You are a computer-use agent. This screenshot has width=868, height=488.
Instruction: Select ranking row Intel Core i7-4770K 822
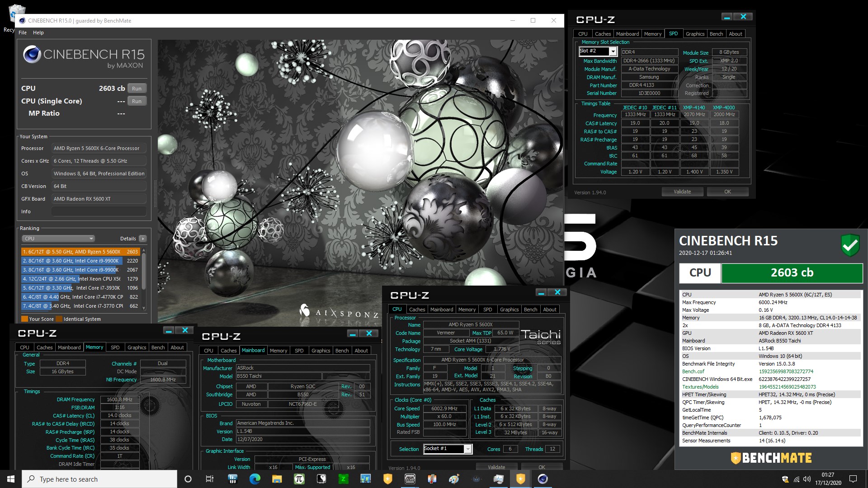(x=80, y=297)
